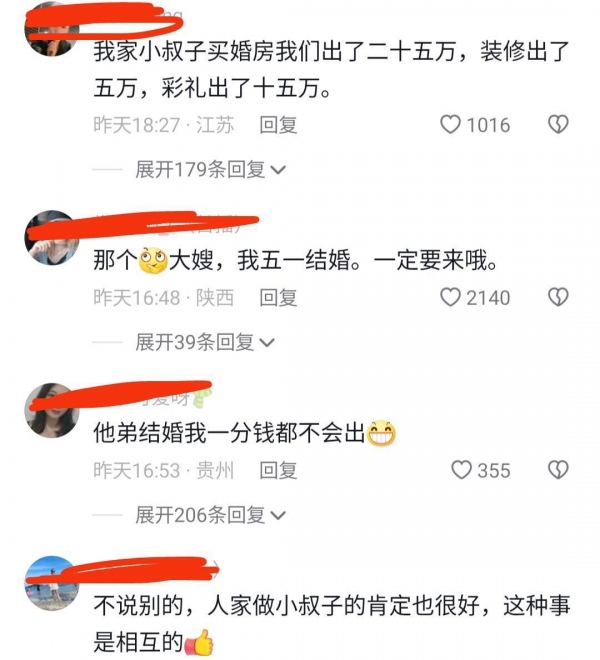Screen dimensions: 600x660
Task: Reply to the Shaanxi comment (回复)
Action: pyautogui.click(x=278, y=298)
